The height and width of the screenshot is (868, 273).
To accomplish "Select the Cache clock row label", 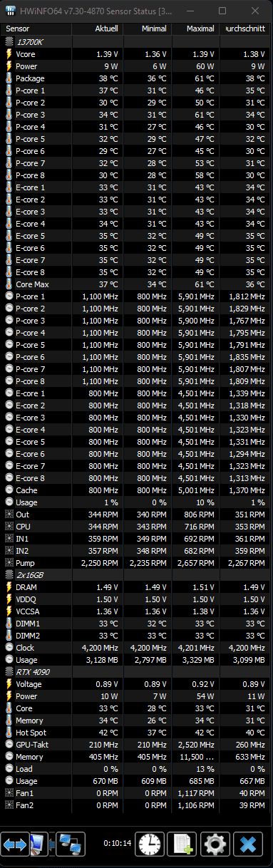I will pyautogui.click(x=26, y=490).
